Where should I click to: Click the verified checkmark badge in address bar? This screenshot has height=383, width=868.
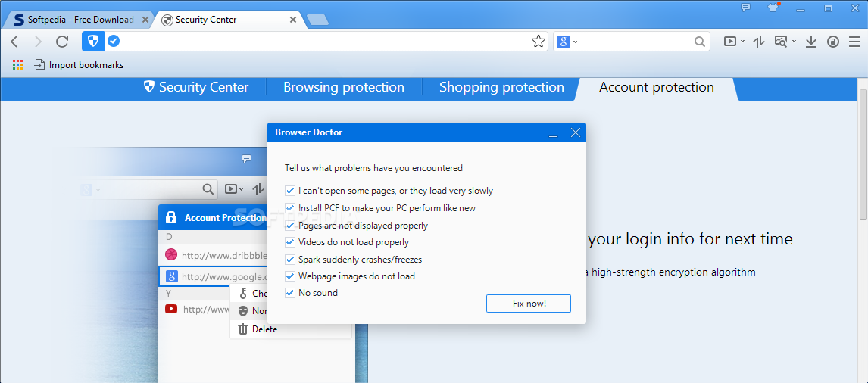pos(114,41)
